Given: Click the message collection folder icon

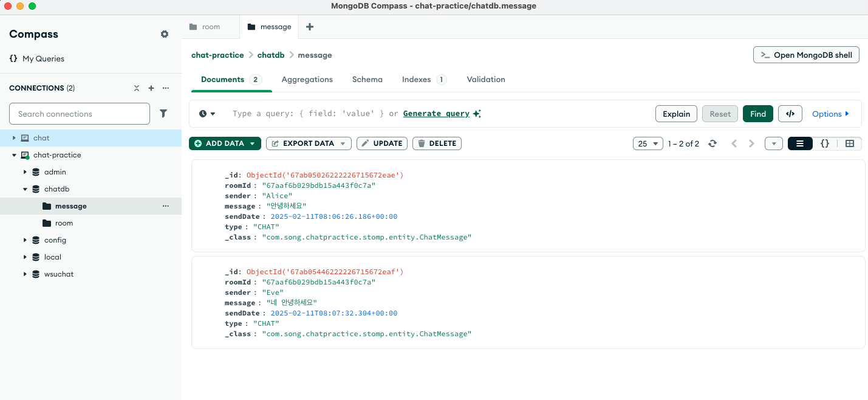Looking at the screenshot, I should point(47,206).
